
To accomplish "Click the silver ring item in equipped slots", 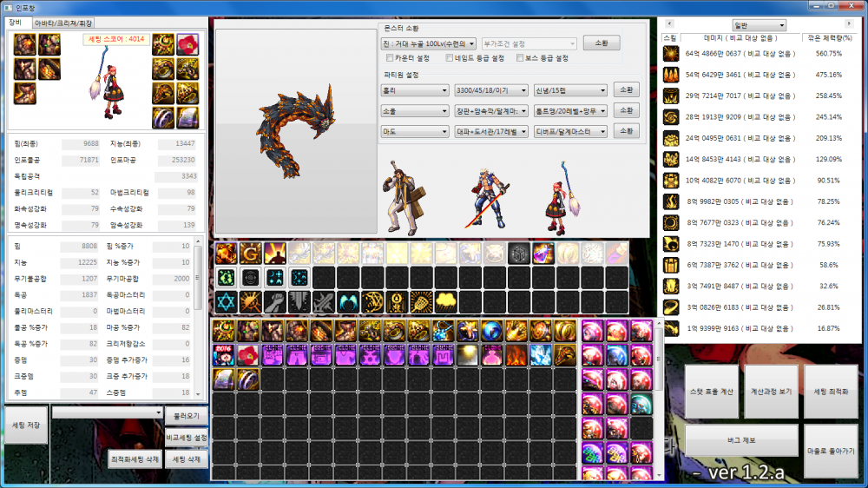I will (163, 117).
